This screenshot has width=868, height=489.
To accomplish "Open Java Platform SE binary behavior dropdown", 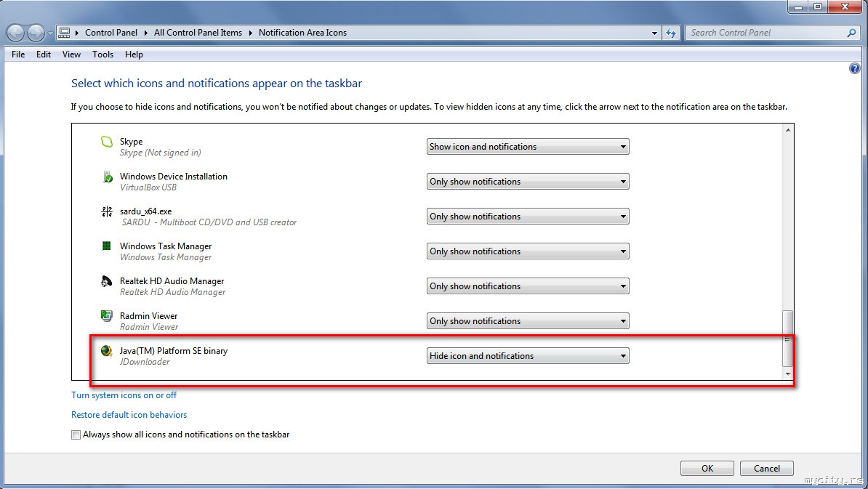I will (x=528, y=356).
